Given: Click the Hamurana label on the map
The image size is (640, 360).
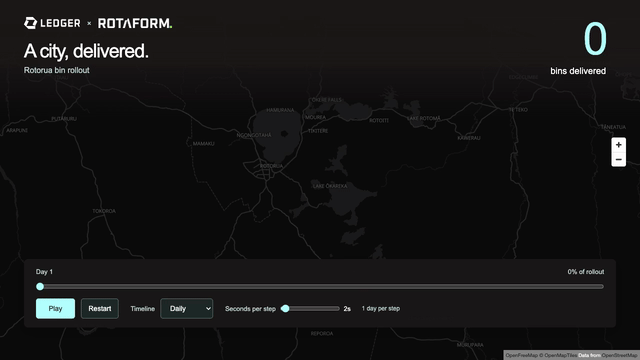Looking at the screenshot, I should pos(280,110).
